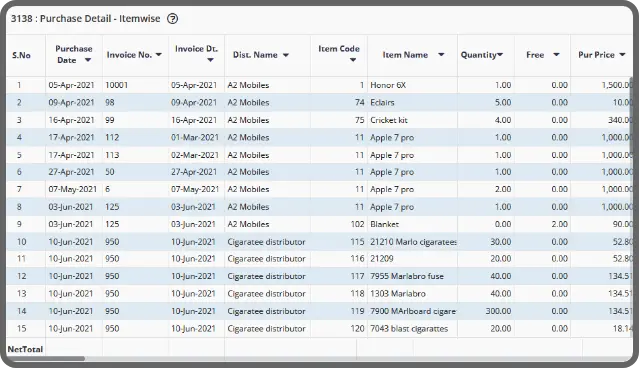Click the Free column dropdown arrow

coord(556,55)
